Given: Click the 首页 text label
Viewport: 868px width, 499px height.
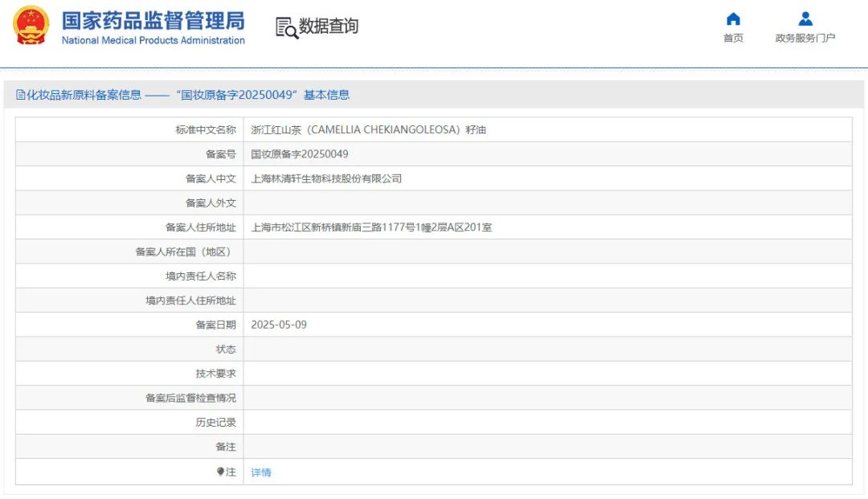Looking at the screenshot, I should coord(733,38).
